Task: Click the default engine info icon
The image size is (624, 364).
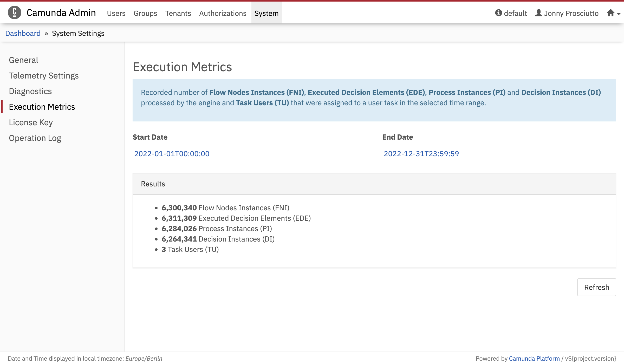Action: [x=498, y=13]
